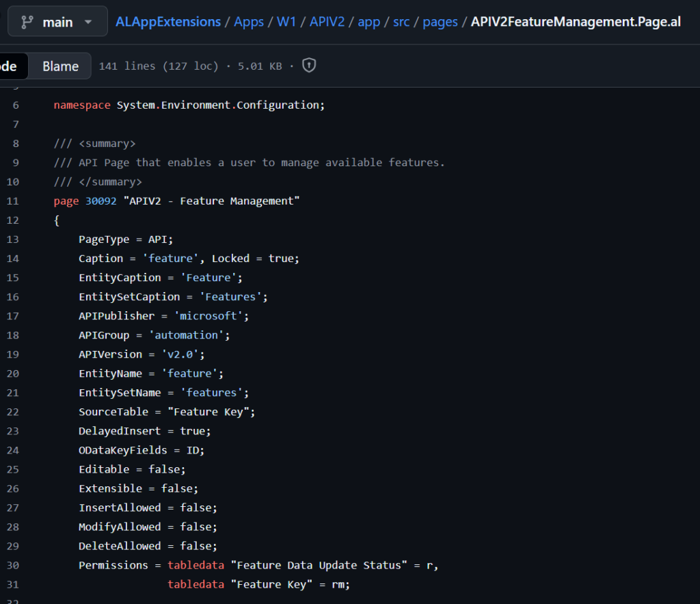
Task: Click the git branch icon beside main
Action: (x=27, y=22)
